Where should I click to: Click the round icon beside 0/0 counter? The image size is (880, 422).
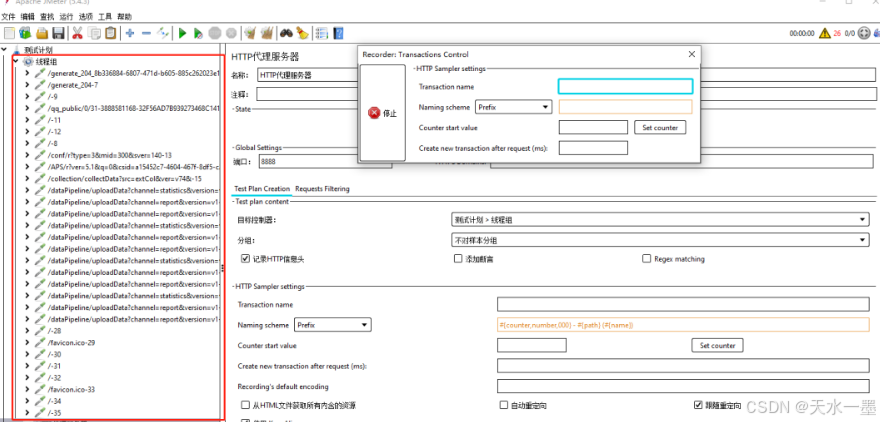(866, 34)
